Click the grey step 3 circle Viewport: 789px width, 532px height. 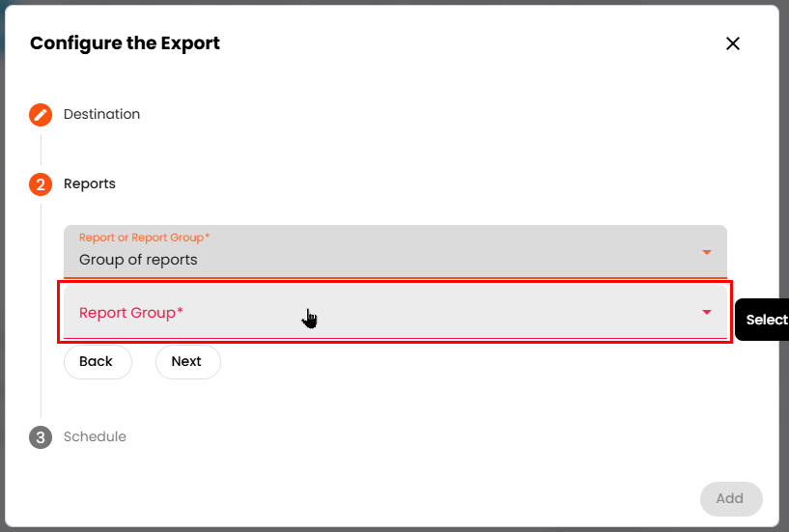click(41, 437)
